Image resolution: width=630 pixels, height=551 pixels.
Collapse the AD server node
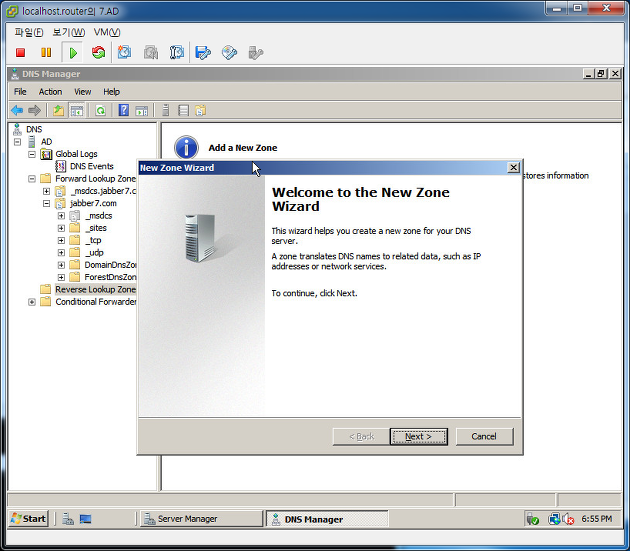(x=17, y=142)
